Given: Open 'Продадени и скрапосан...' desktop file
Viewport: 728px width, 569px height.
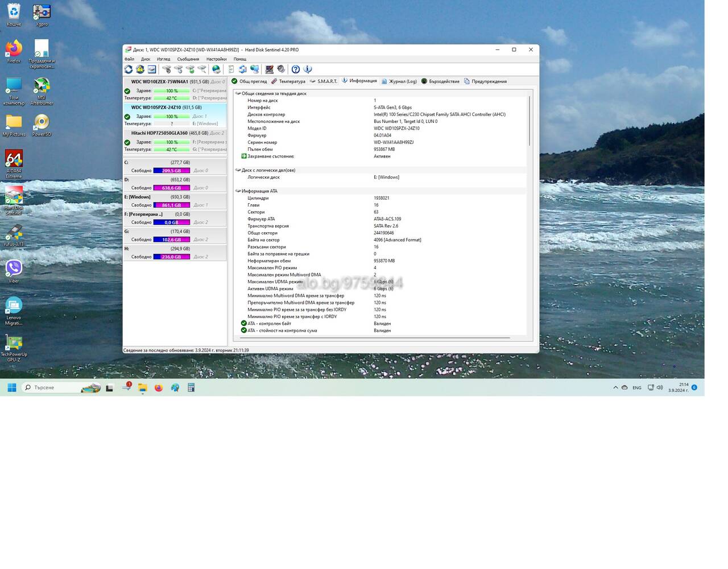Looking at the screenshot, I should [x=42, y=54].
